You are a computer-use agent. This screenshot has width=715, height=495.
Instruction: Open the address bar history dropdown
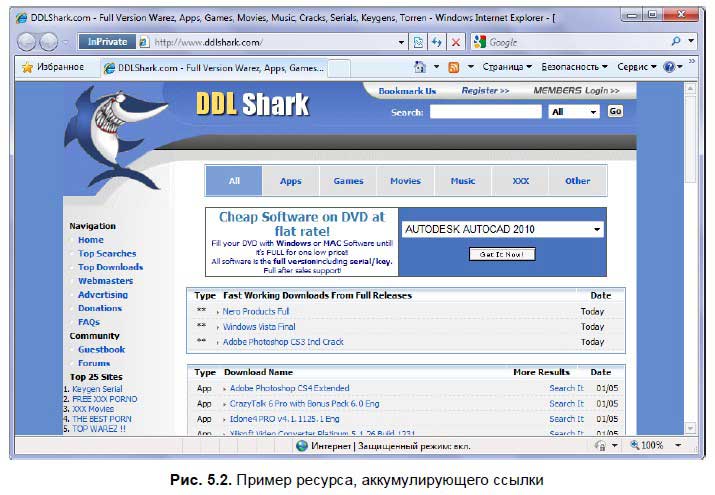401,42
